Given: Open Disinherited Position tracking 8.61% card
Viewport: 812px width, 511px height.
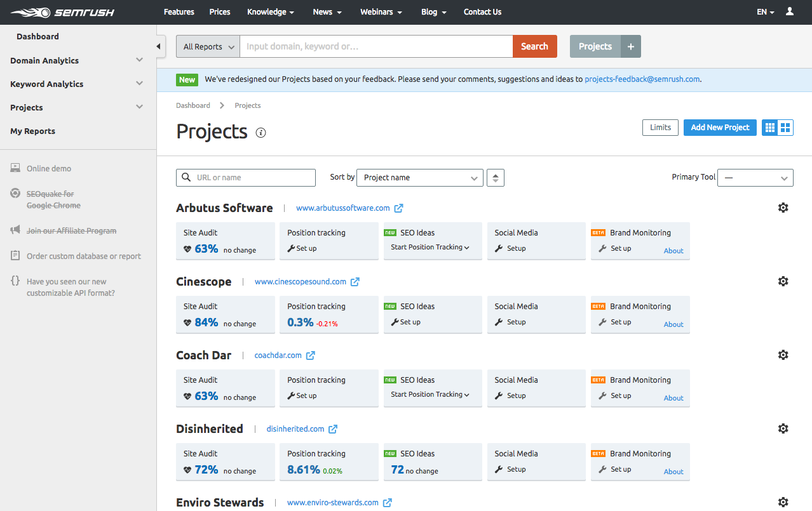Looking at the screenshot, I should pyautogui.click(x=328, y=462).
